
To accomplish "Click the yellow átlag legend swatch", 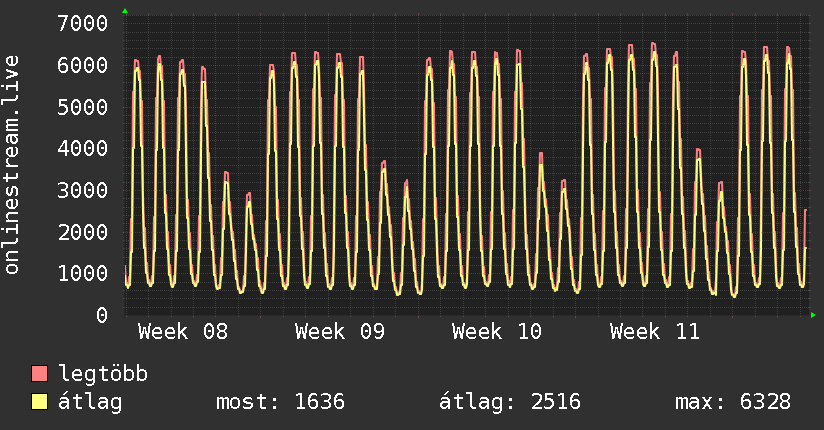I will 40,402.
